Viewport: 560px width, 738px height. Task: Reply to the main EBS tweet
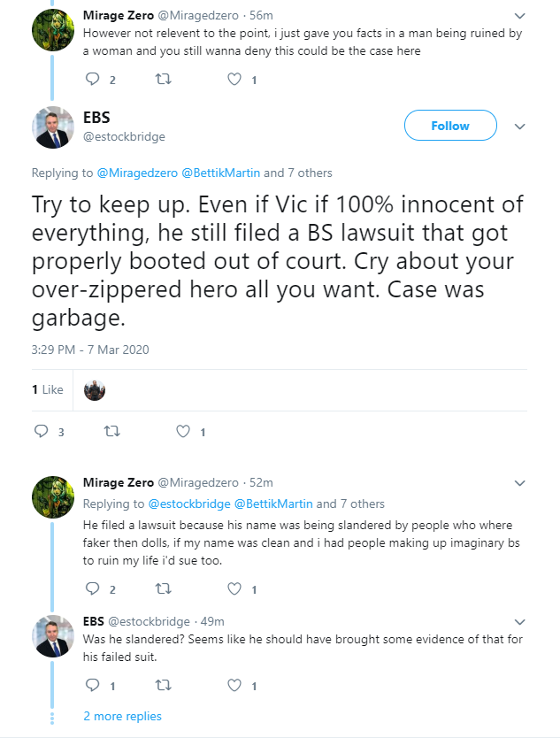42,431
